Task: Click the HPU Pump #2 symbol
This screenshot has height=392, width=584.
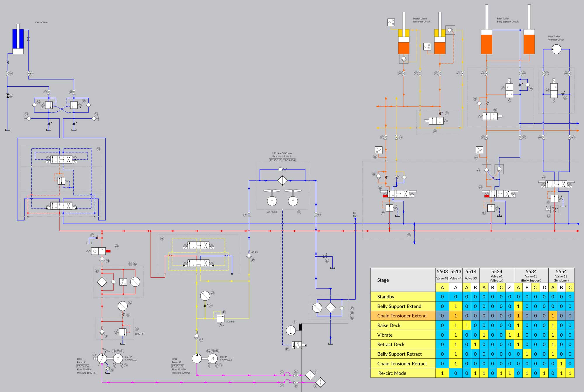Action: point(197,358)
